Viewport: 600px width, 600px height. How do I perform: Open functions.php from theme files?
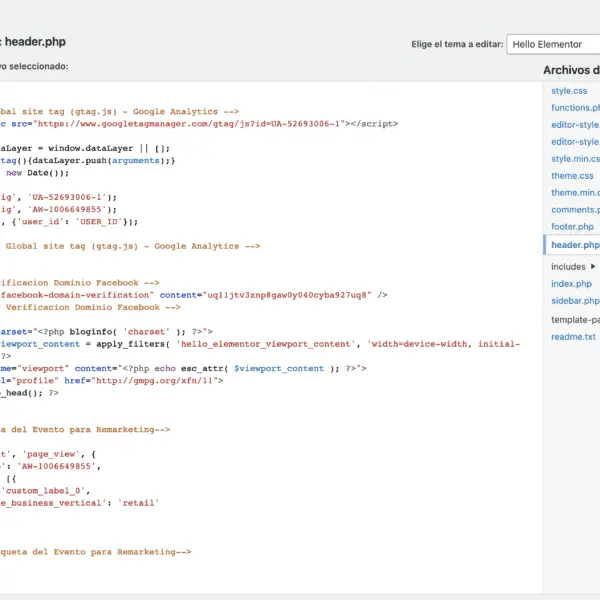click(x=575, y=108)
